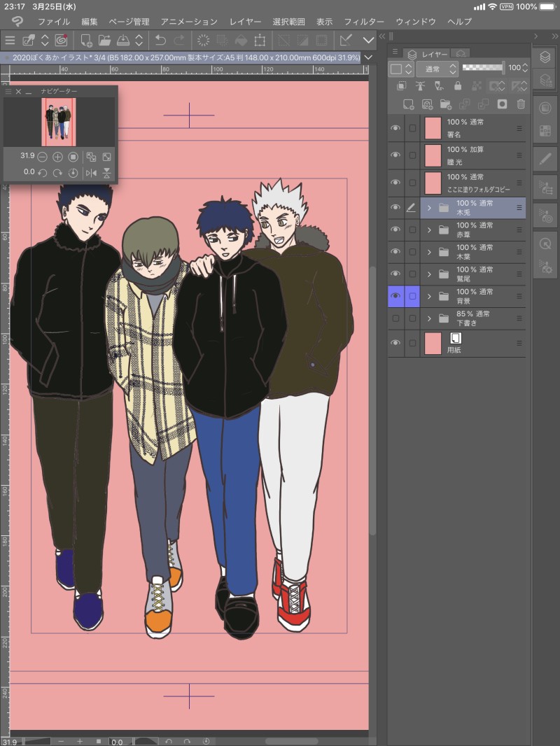Viewport: 560px width, 746px height.
Task: Check the select box on the 署名 layer
Action: tap(412, 128)
